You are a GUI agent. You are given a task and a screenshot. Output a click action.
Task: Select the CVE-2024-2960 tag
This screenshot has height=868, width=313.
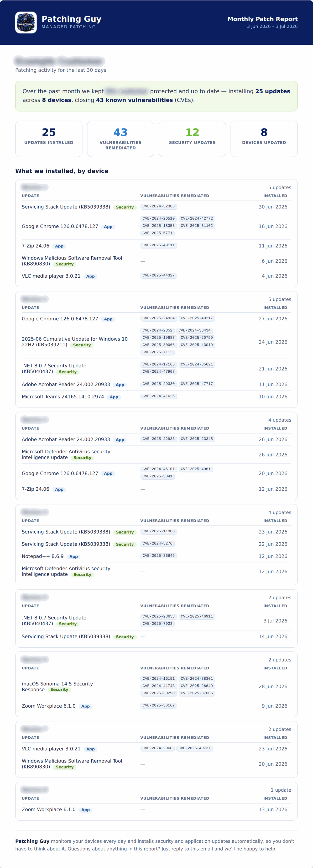(x=157, y=748)
